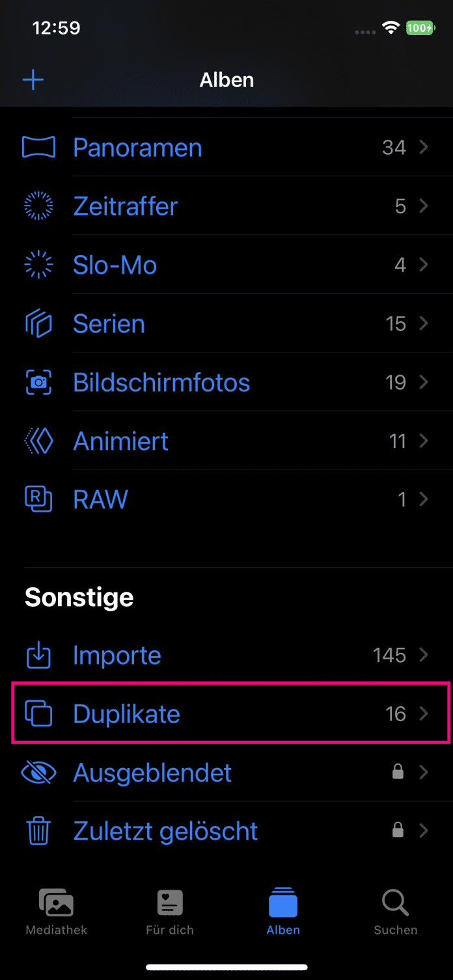
Task: Tap the Wi-Fi status icon
Action: (391, 28)
